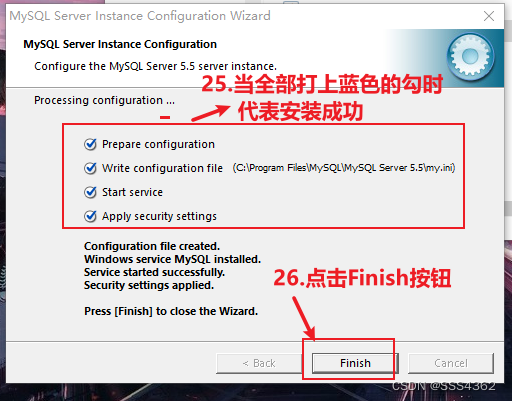Click the disabled Back button
Viewport: 512px width, 401px height.
coord(259,363)
